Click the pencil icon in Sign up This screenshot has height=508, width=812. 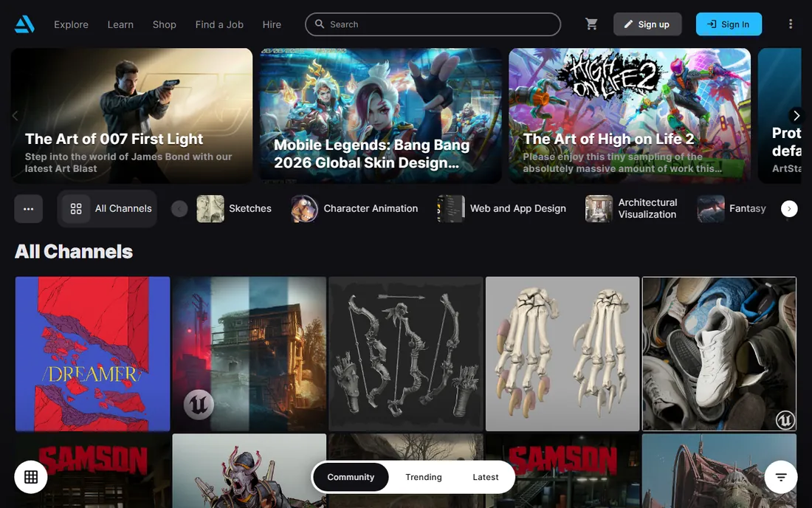pyautogui.click(x=628, y=24)
